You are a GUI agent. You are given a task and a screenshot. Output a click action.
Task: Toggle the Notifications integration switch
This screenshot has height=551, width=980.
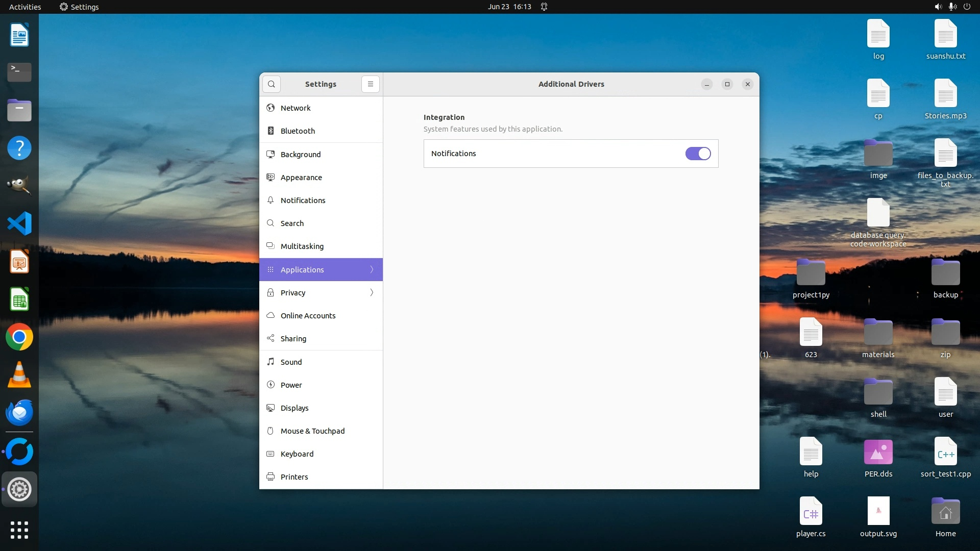pyautogui.click(x=697, y=154)
